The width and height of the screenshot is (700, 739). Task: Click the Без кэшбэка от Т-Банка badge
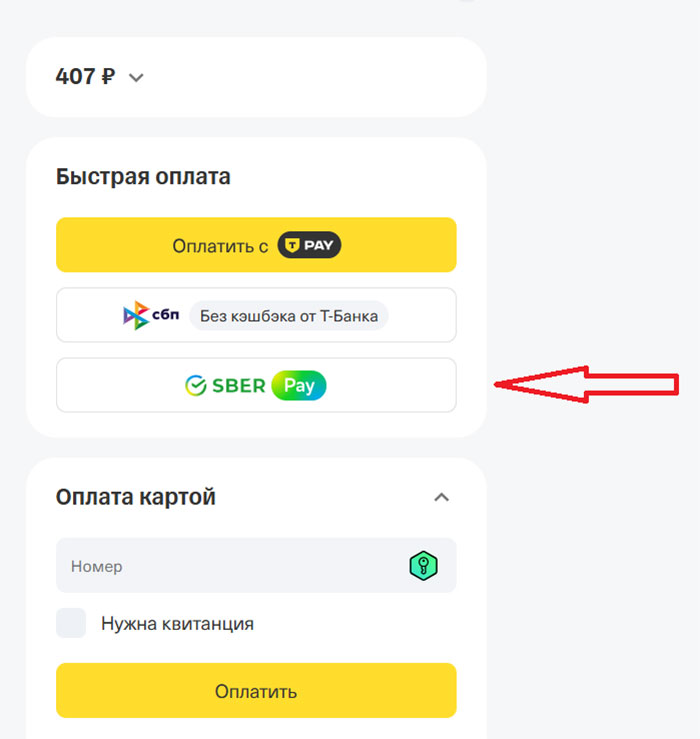[x=288, y=316]
